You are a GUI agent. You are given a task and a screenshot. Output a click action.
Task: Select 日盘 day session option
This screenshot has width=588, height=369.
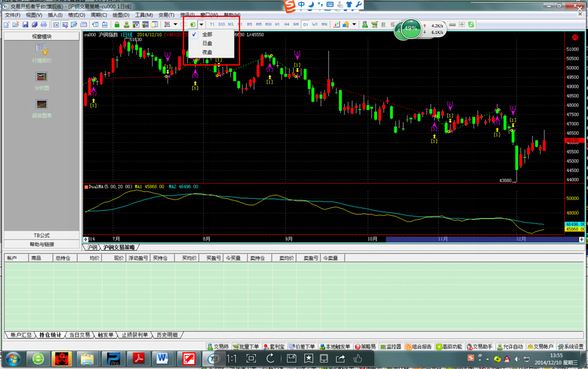click(x=207, y=43)
